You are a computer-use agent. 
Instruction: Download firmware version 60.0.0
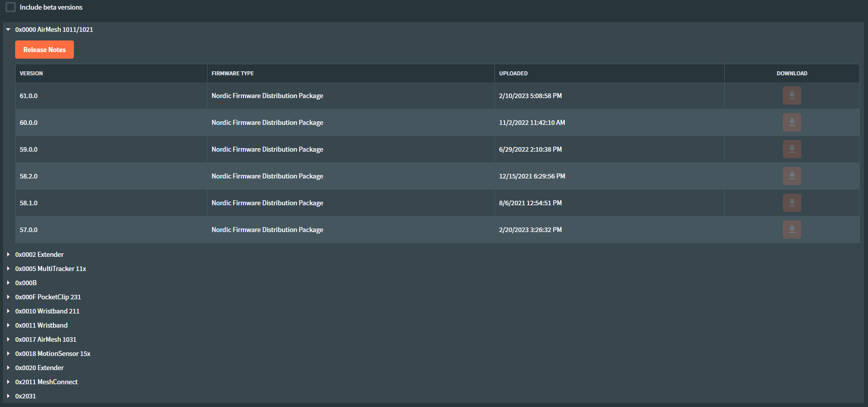[x=792, y=122]
